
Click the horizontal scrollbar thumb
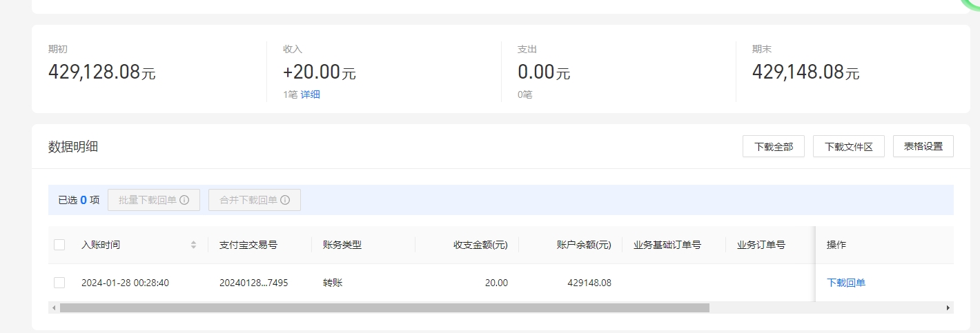pyautogui.click(x=384, y=307)
